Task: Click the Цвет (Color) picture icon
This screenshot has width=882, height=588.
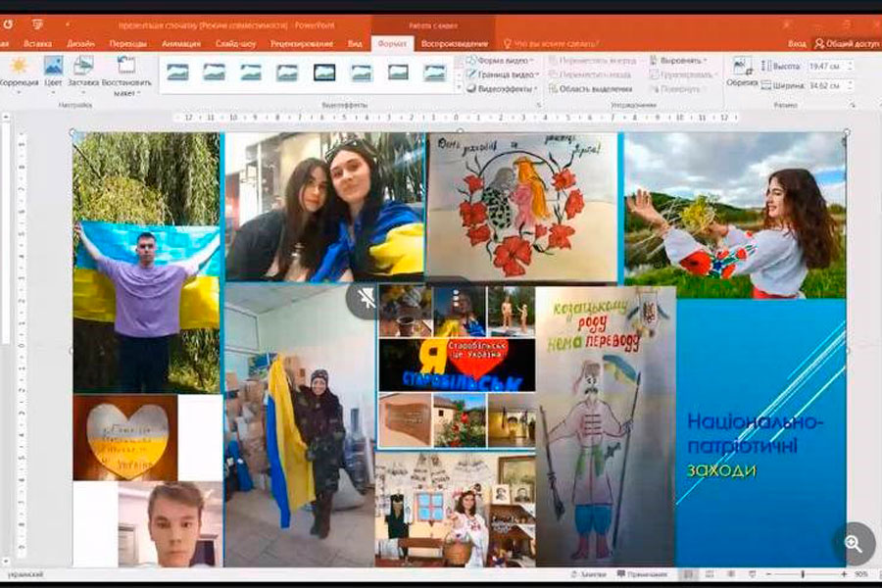Action: 53,71
